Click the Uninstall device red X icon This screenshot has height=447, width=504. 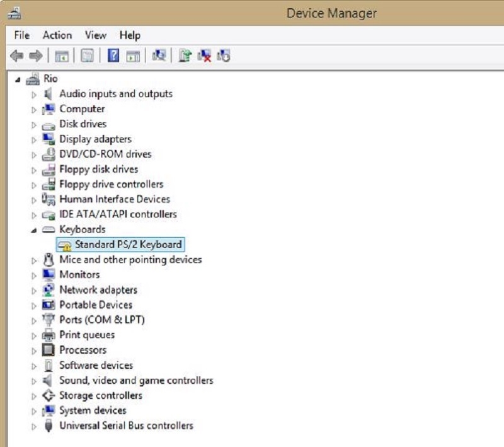[204, 56]
